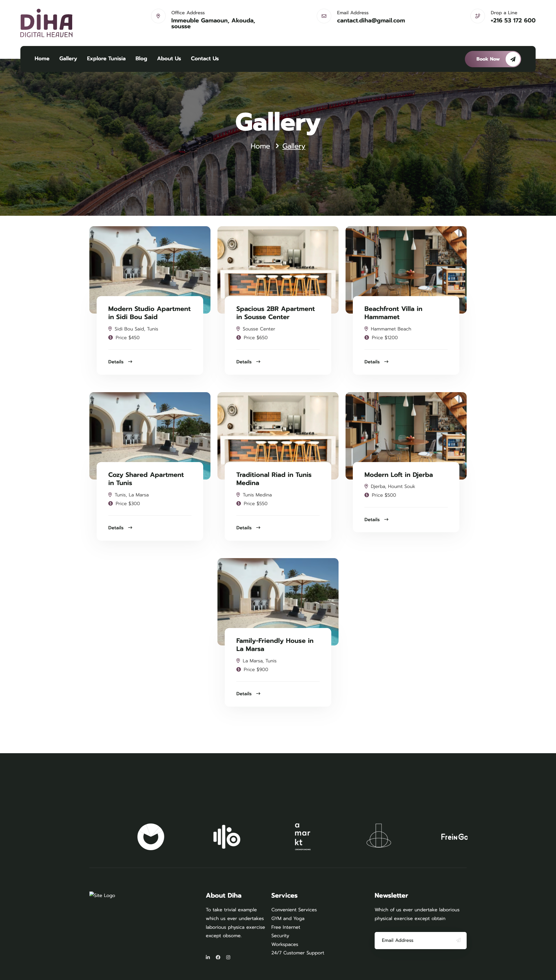Click breadcrumb chevron between Home and Gallery
Viewport: 556px width, 980px height.
click(277, 146)
